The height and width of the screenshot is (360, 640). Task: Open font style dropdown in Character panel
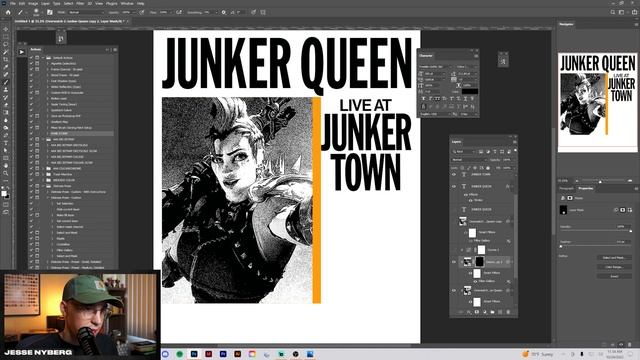coord(466,66)
